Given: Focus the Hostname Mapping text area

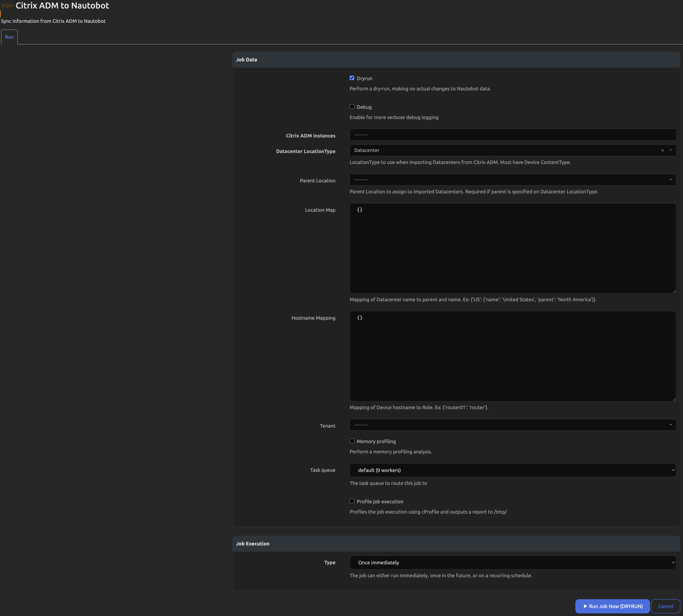Looking at the screenshot, I should point(512,356).
